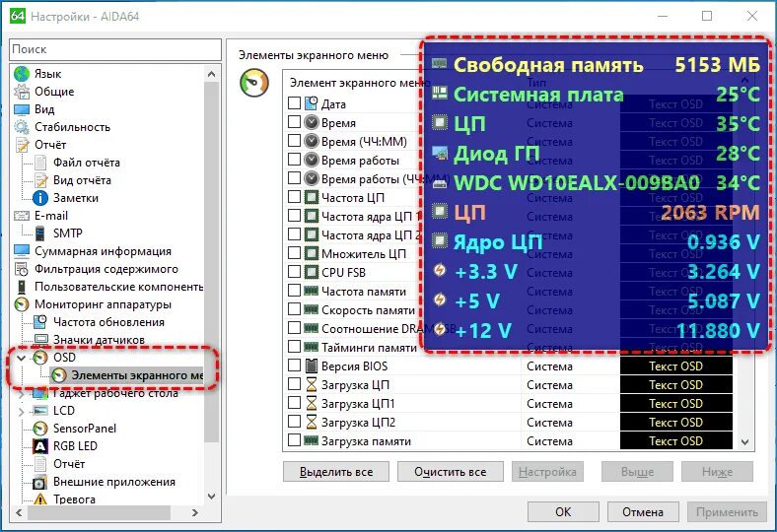Click the Применить button

[727, 511]
